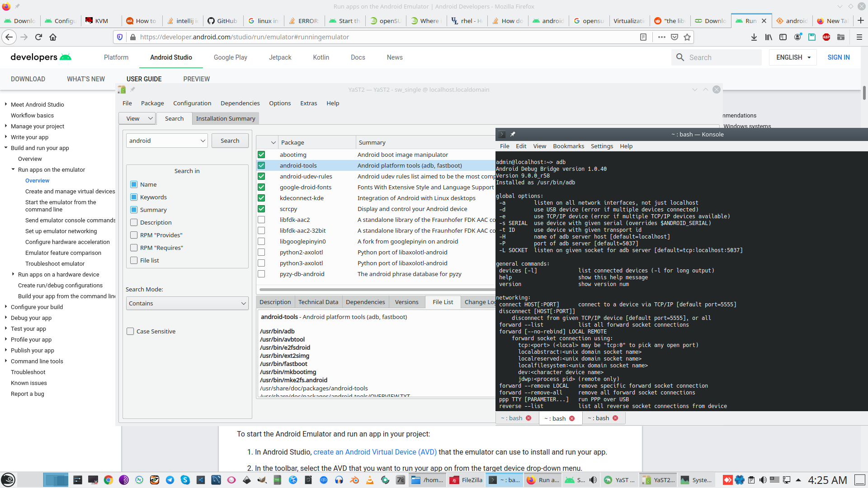Open Dependencies menu in YaST
This screenshot has width=868, height=488.
click(x=240, y=103)
